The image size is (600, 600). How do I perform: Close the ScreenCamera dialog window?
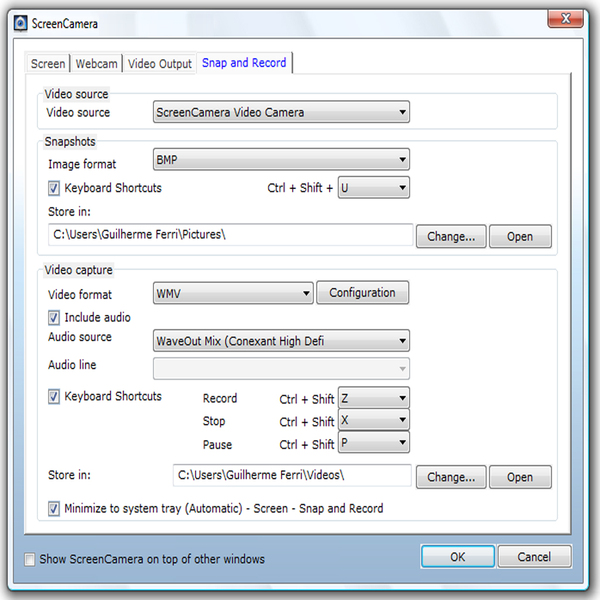[565, 19]
